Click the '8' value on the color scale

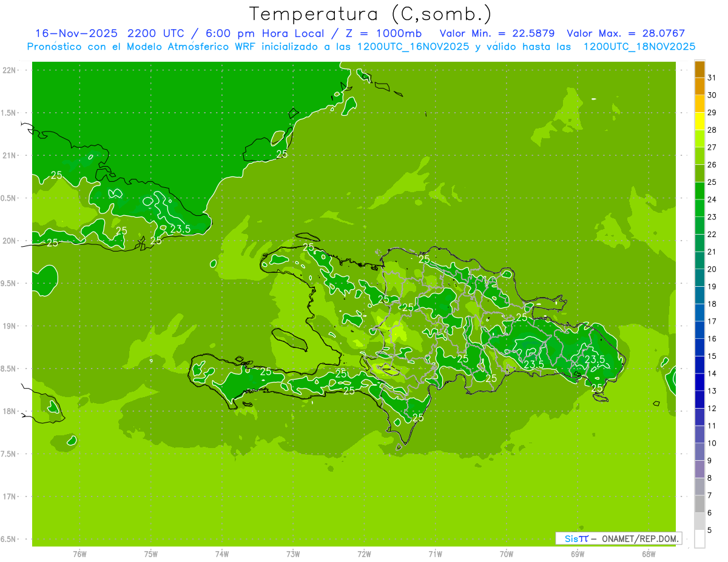pyautogui.click(x=710, y=478)
